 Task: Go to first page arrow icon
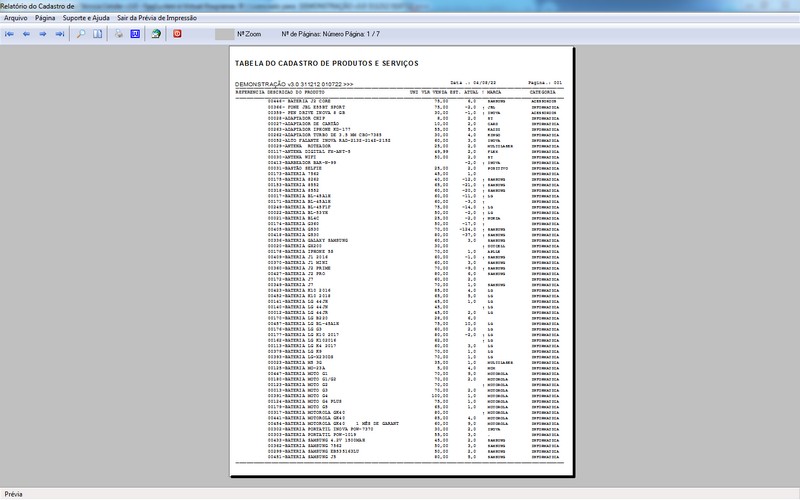tap(9, 34)
